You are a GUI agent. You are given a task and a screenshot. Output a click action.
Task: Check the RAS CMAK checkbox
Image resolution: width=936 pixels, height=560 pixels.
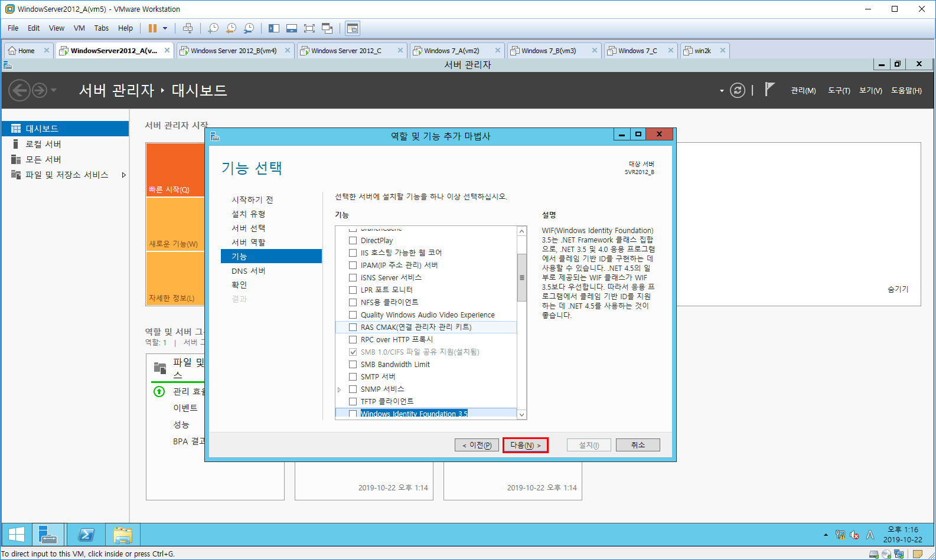click(x=353, y=327)
